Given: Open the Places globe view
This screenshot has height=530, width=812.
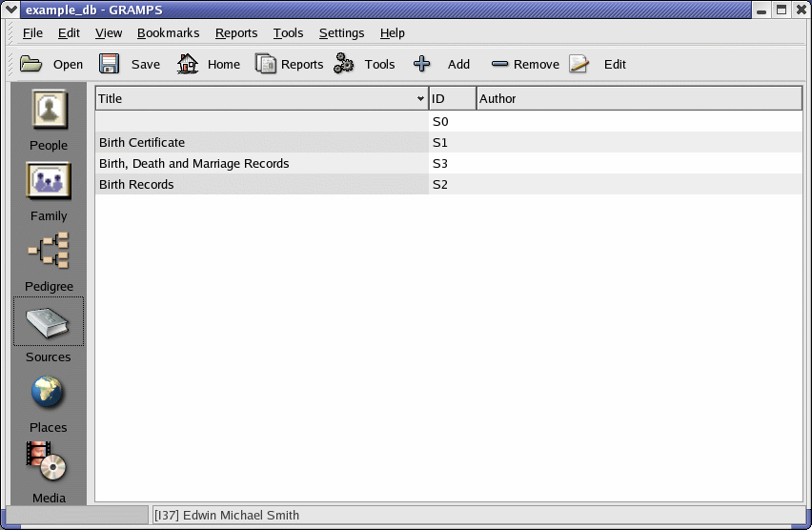Looking at the screenshot, I should 49,393.
